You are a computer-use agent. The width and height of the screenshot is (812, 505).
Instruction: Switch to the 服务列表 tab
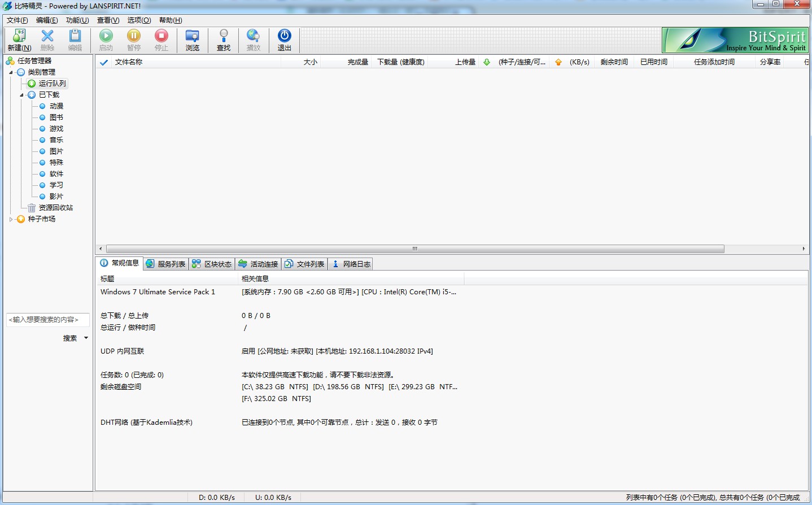[165, 264]
